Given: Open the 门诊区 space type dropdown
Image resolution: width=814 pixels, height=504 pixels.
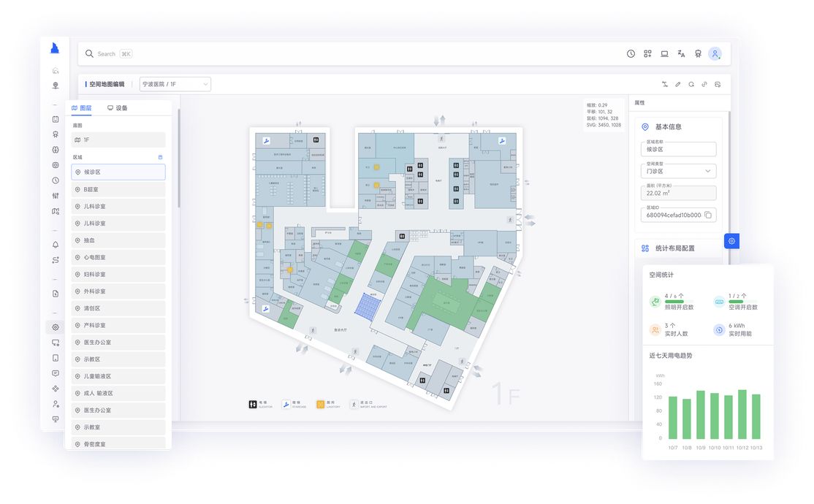Looking at the screenshot, I should [x=678, y=171].
